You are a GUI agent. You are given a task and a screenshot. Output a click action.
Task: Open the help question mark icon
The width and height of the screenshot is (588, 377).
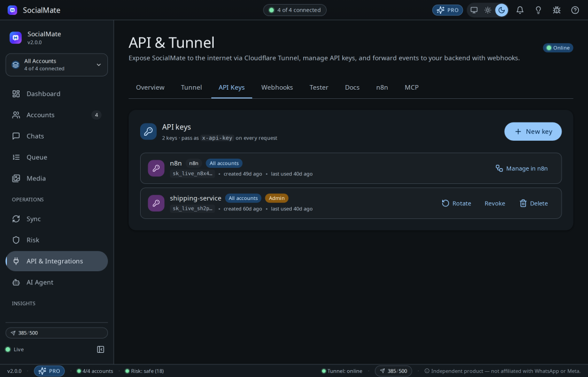pos(575,10)
